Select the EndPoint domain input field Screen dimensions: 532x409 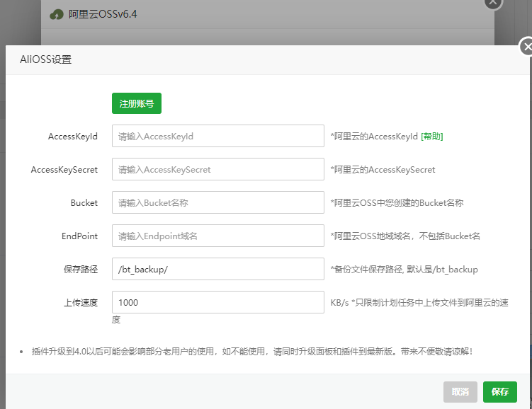[x=217, y=236]
